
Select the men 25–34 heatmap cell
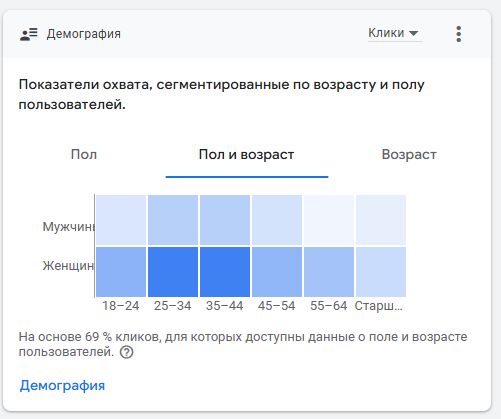pos(173,220)
